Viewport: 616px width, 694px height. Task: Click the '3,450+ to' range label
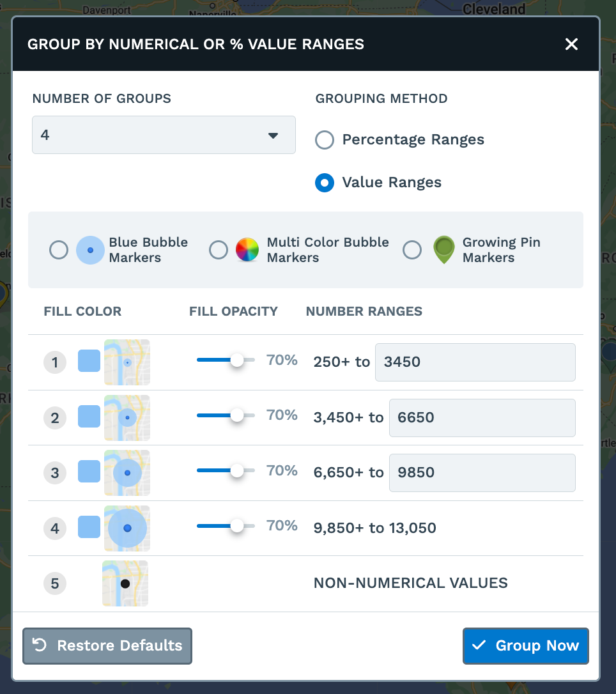348,417
